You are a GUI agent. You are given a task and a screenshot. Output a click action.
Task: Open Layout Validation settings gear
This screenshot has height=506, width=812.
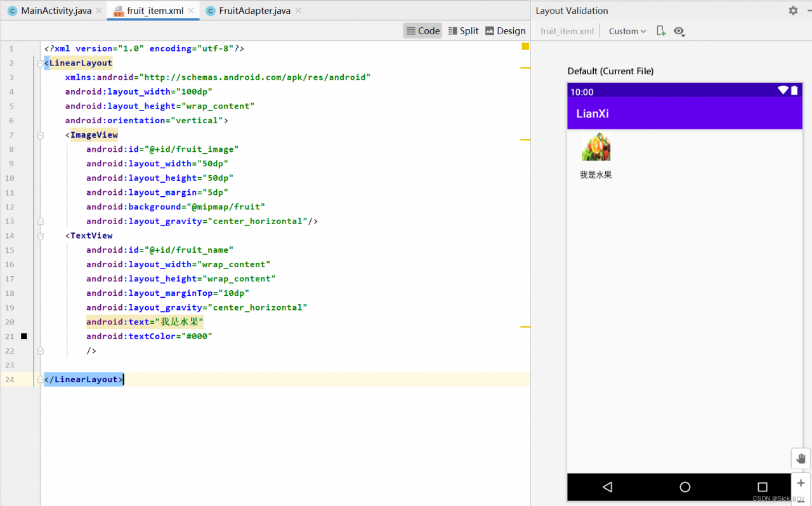pos(793,11)
